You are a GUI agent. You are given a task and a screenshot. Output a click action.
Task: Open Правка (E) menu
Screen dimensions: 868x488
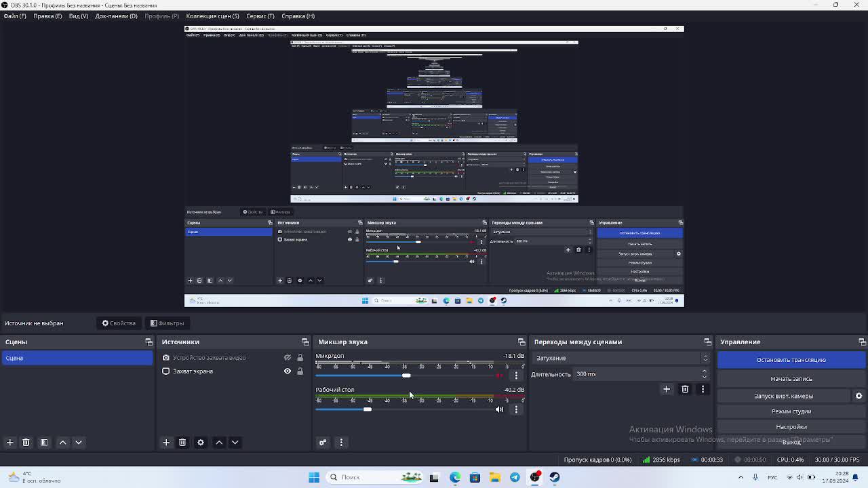coord(47,16)
